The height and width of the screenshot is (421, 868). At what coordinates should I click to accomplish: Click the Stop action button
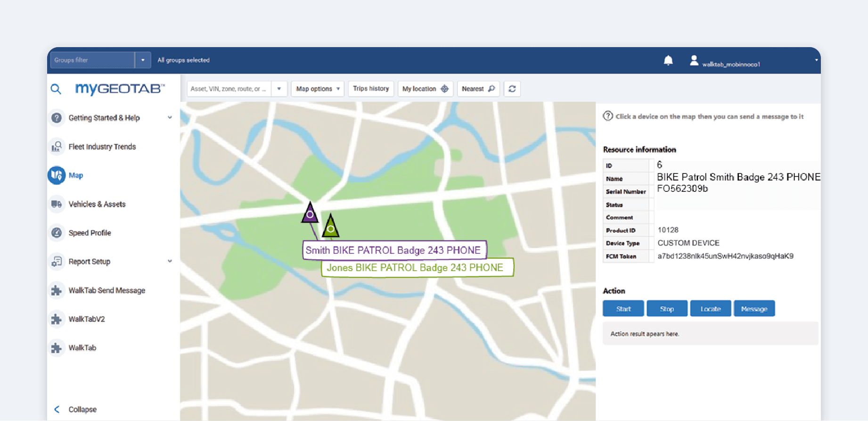pyautogui.click(x=667, y=309)
